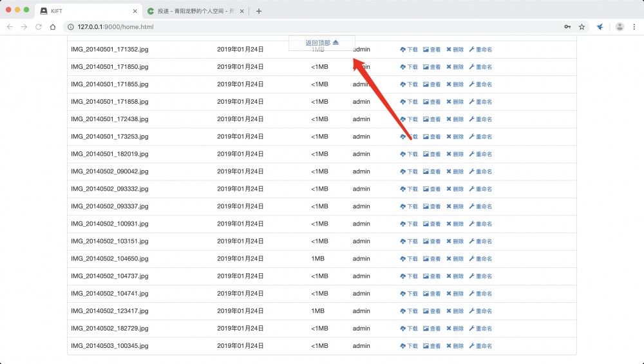The height and width of the screenshot is (364, 644).
Task: Rename IMG_20140502_090042.jpg file
Action: (x=480, y=171)
